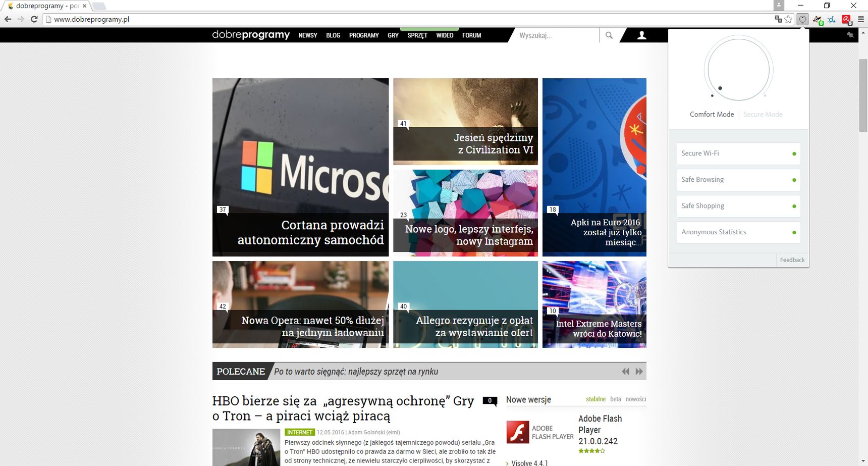Screen dimensions: 868x466
Task: Open the user account icon in site header
Action: (x=641, y=35)
